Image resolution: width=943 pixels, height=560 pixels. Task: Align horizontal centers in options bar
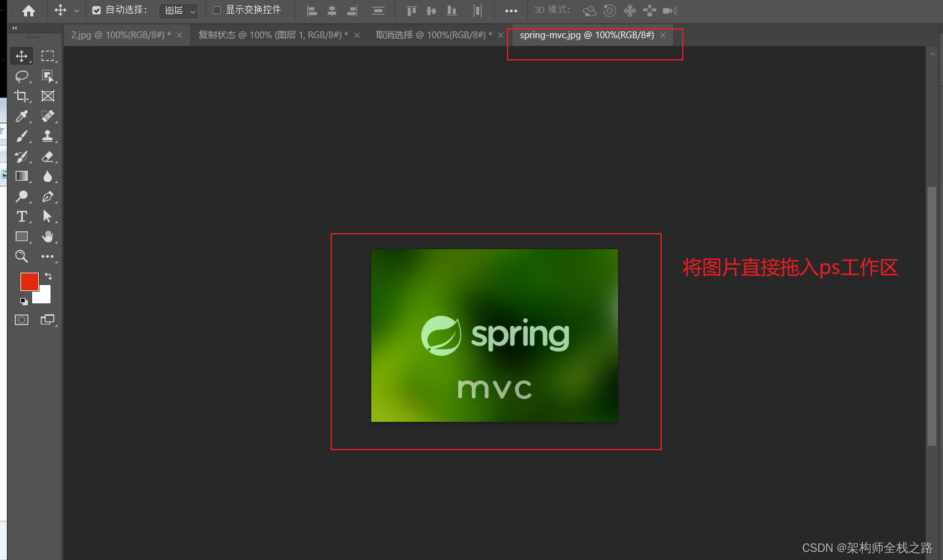coord(332,10)
